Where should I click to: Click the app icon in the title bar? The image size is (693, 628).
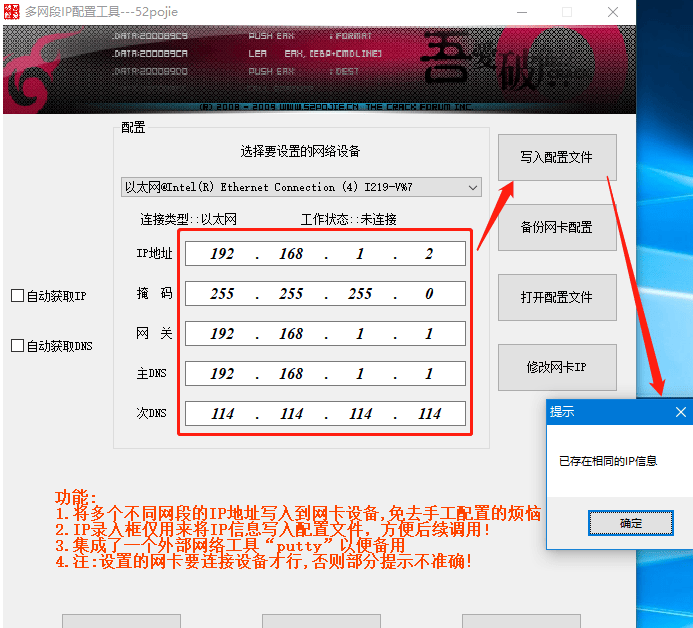(12, 11)
